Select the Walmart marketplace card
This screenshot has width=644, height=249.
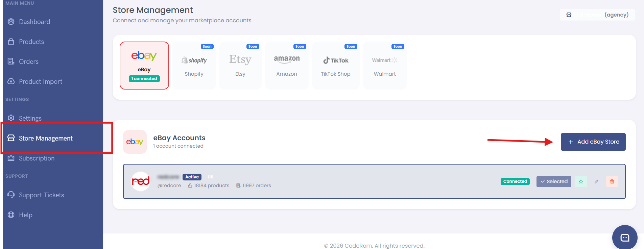point(385,66)
